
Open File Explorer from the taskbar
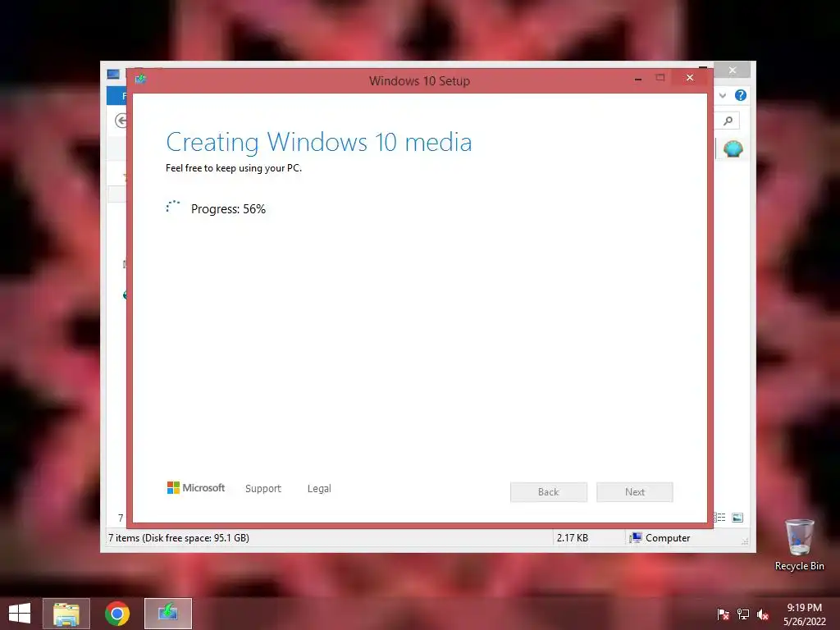coord(66,614)
